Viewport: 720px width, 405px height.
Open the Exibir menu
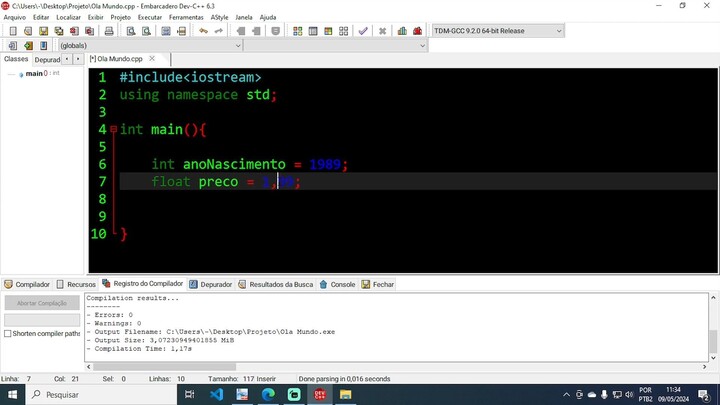[96, 17]
